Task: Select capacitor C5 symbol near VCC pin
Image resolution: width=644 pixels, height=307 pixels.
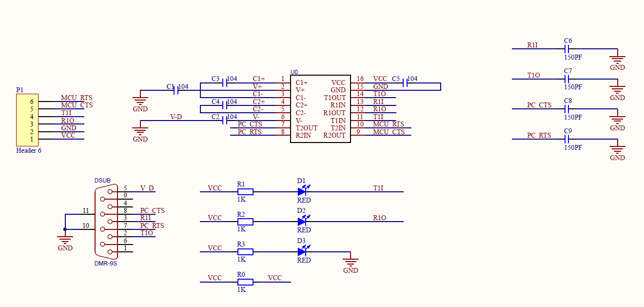Action: tap(405, 83)
